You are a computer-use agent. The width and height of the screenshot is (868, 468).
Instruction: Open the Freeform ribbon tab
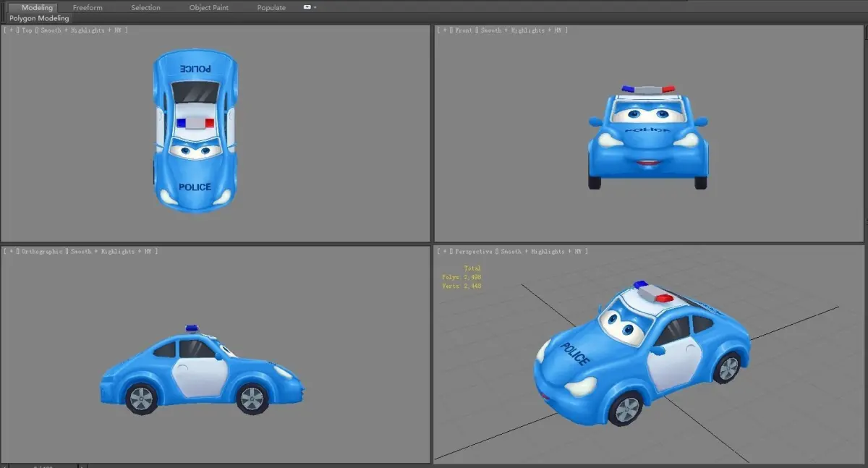coord(88,7)
